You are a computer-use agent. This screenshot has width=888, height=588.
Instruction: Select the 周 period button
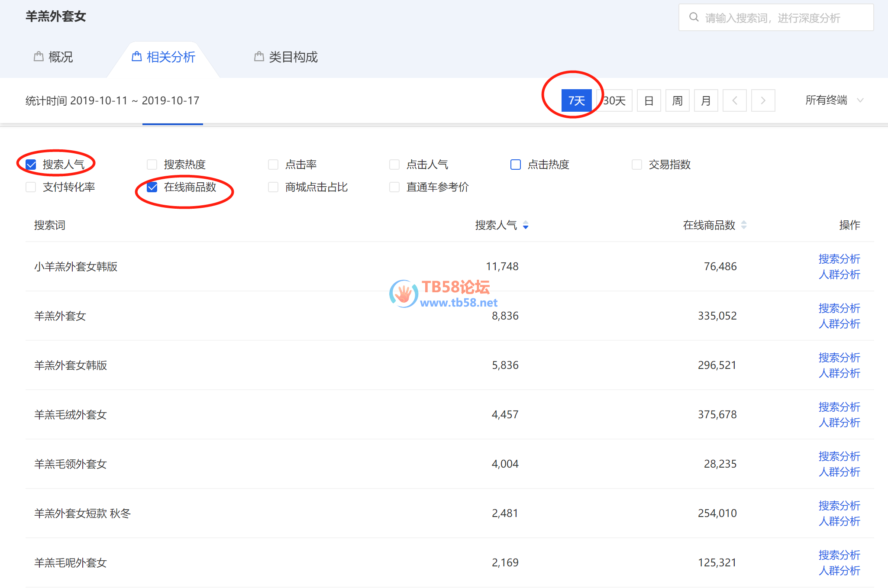tap(677, 101)
